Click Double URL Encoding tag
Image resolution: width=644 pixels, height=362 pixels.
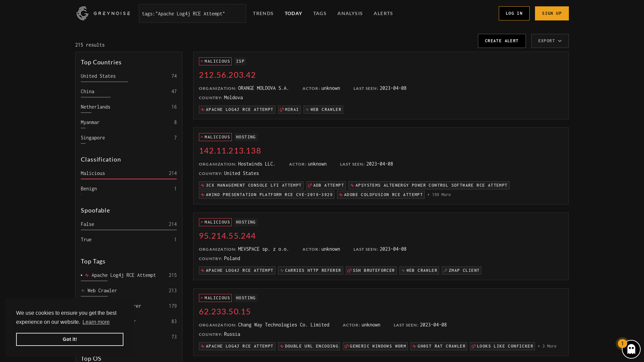309,346
